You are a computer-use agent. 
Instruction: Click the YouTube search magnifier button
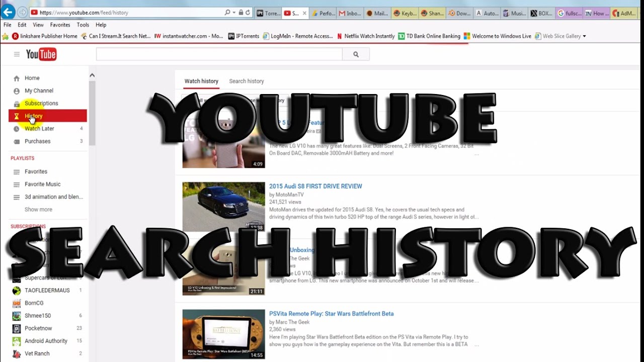click(356, 54)
